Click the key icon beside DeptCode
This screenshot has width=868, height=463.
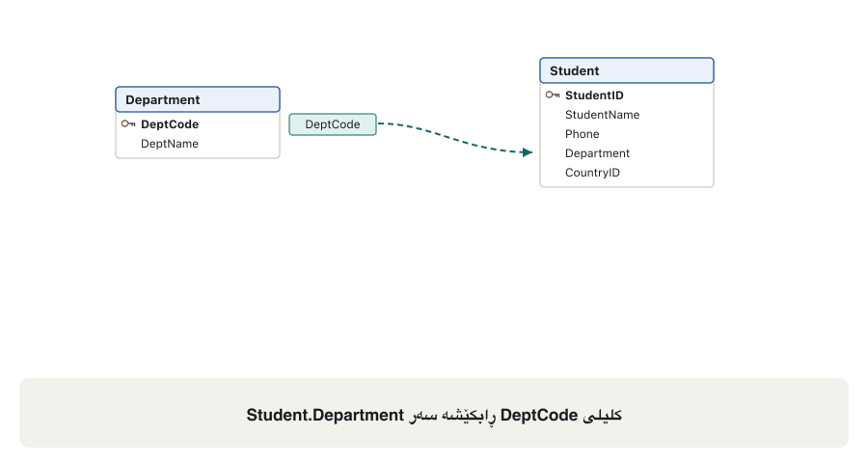click(x=128, y=124)
